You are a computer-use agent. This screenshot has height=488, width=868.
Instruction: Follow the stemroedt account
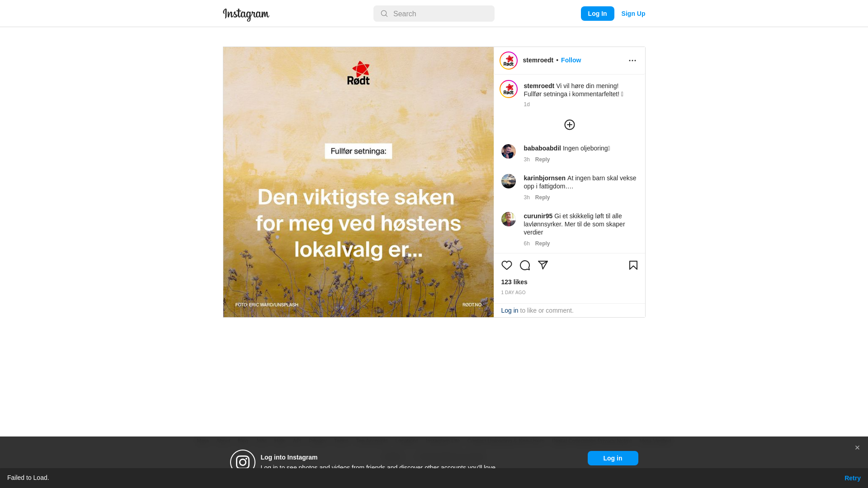tap(571, 60)
